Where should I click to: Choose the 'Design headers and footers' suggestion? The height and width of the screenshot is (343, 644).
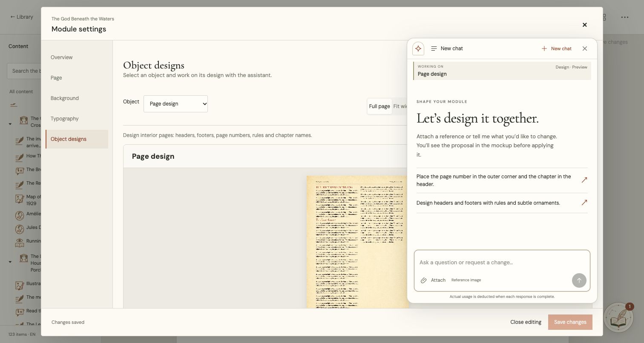click(502, 203)
